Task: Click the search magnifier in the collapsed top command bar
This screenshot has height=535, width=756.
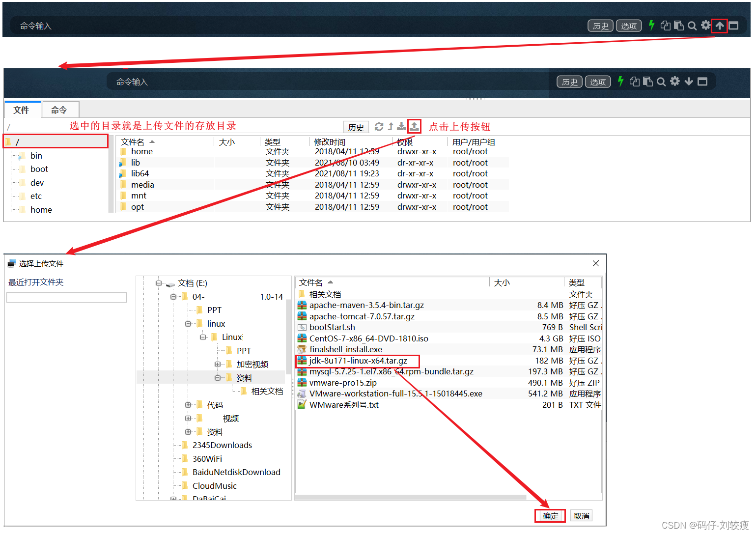Action: tap(692, 26)
